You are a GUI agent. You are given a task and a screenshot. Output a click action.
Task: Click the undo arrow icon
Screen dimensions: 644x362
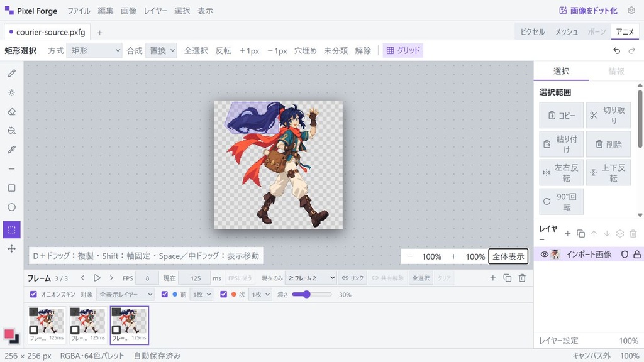(616, 50)
